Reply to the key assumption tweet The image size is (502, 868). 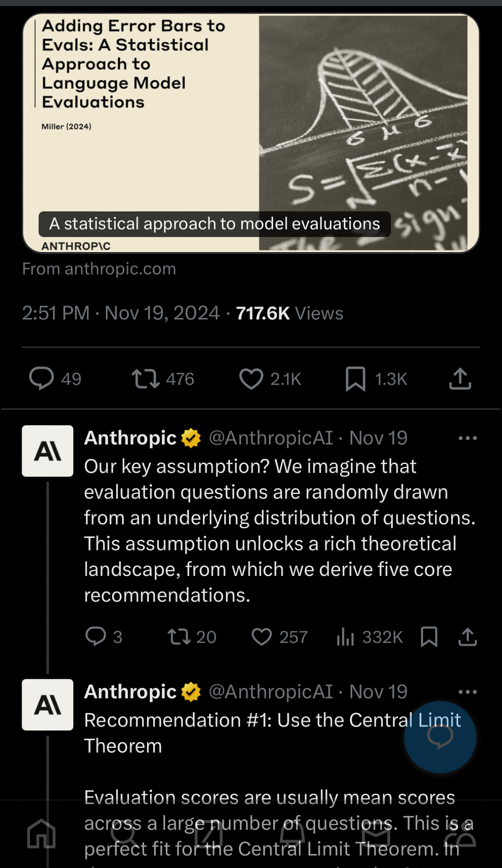click(x=96, y=637)
